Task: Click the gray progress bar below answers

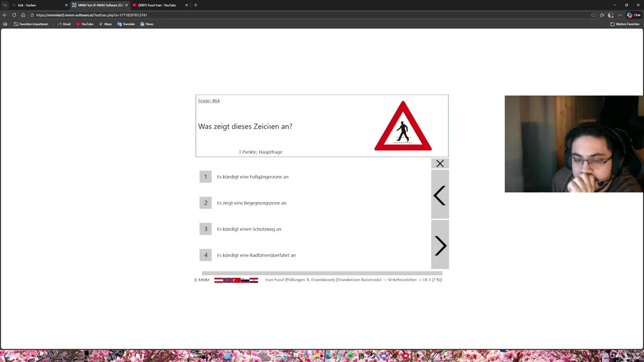Action: pos(322,274)
